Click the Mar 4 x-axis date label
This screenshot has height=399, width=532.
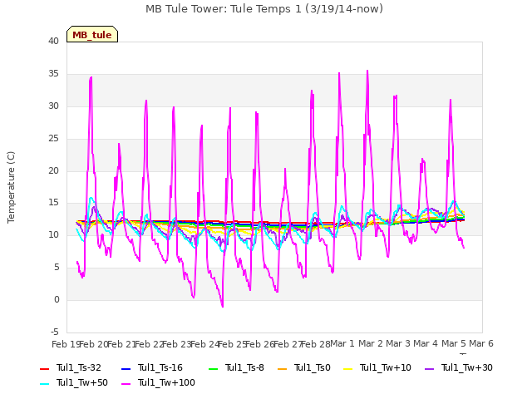(426, 343)
